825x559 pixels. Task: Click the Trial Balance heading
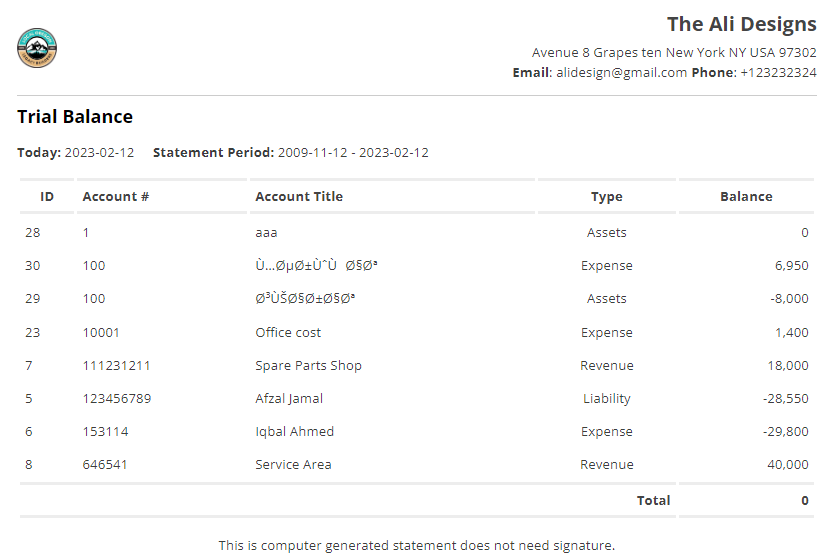pyautogui.click(x=75, y=116)
